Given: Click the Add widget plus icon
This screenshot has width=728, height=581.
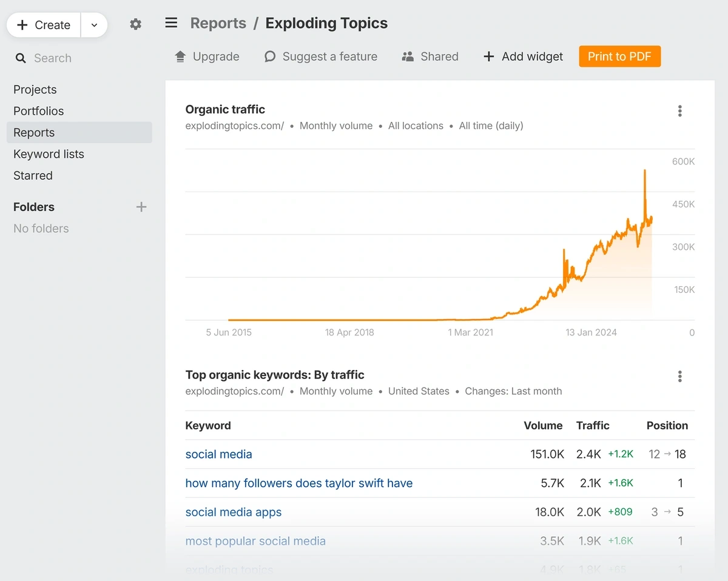Looking at the screenshot, I should click(489, 56).
